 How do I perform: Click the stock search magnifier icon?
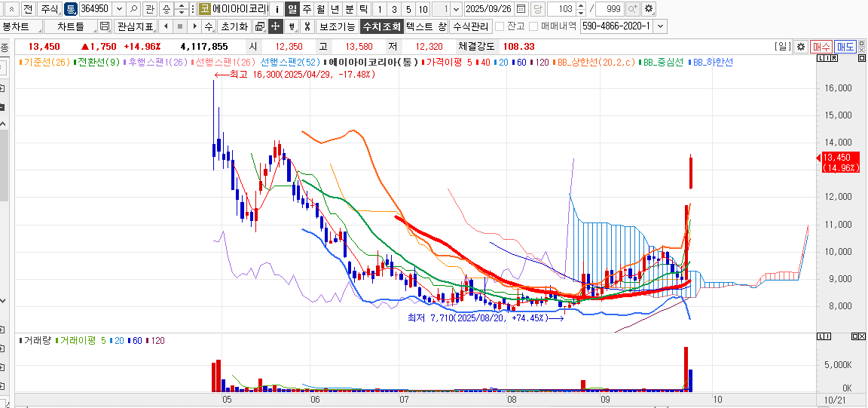133,9
